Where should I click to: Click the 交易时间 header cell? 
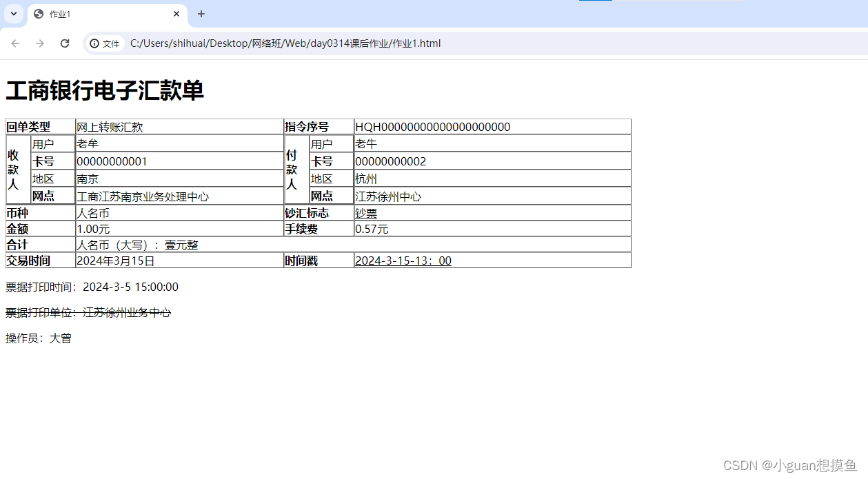click(x=41, y=261)
